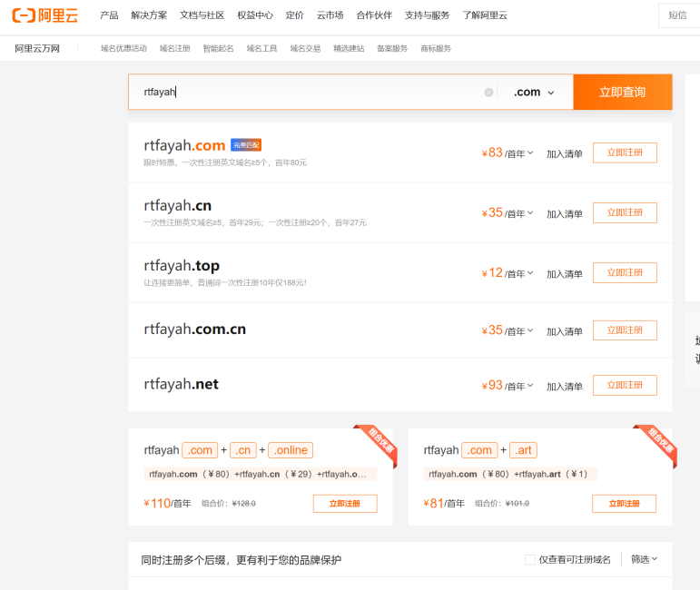Register the .com+.cn+.online bundle for ¥110

[x=345, y=504]
